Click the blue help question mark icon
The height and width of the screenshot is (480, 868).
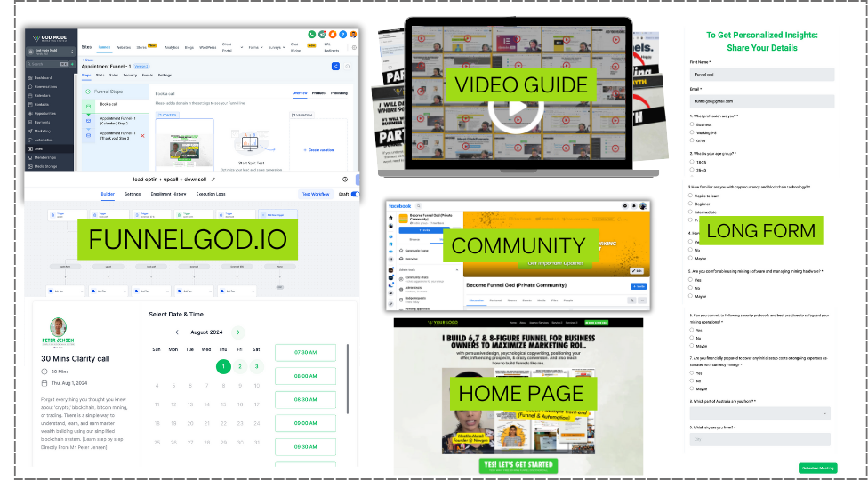(x=342, y=35)
